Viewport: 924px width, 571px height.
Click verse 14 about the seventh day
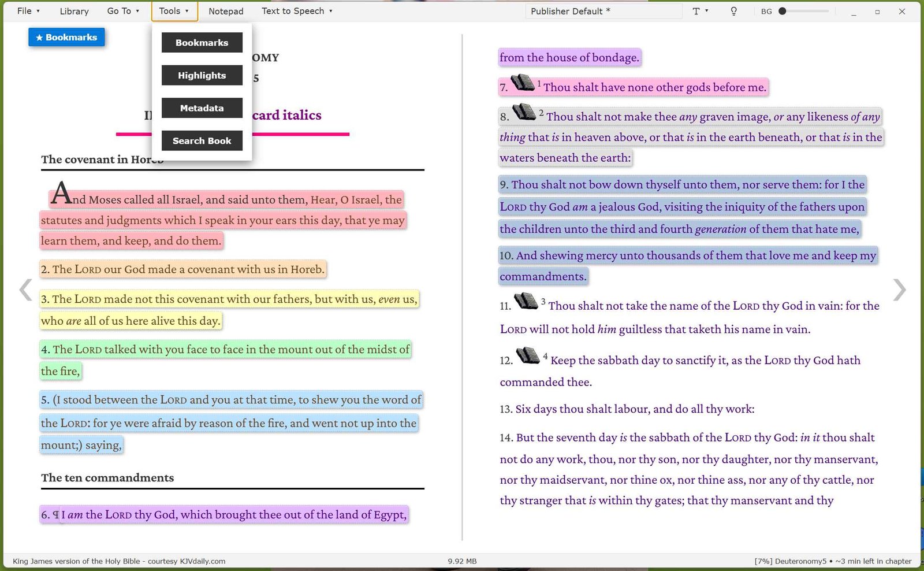pos(689,469)
